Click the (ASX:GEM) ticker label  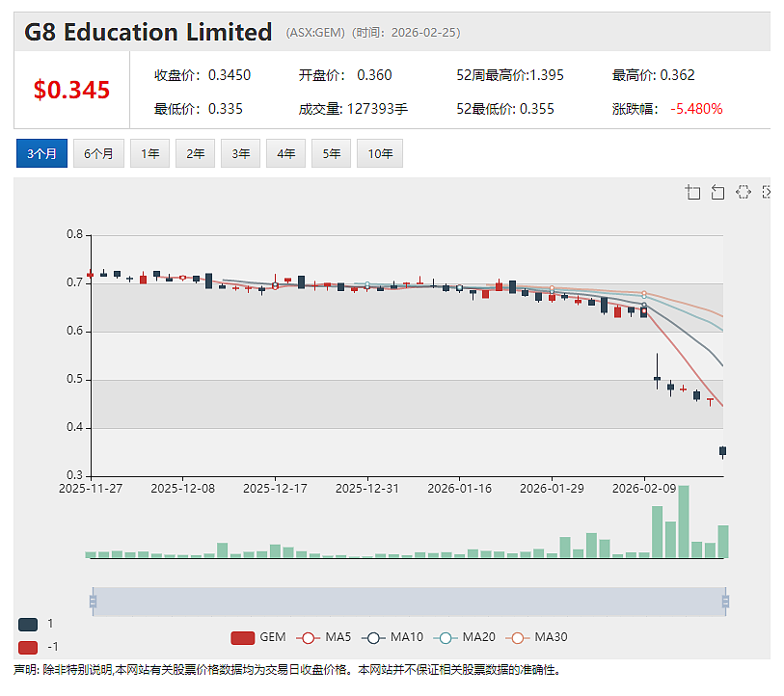click(x=315, y=33)
